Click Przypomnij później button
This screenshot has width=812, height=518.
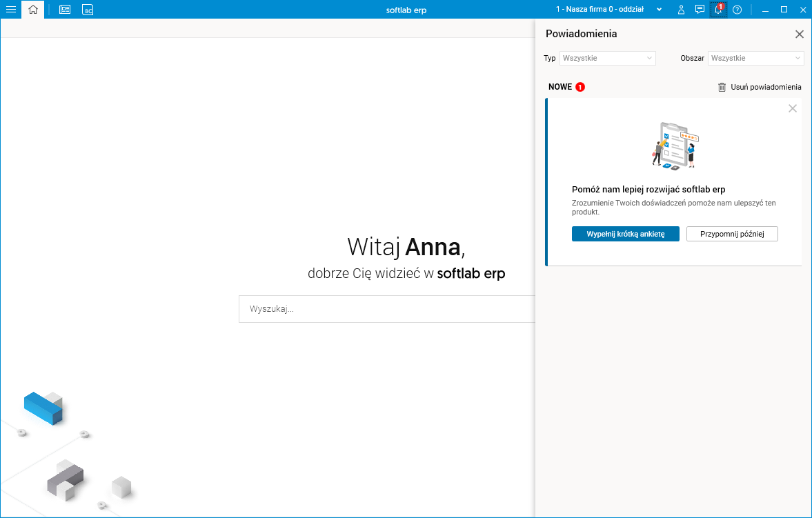point(732,234)
